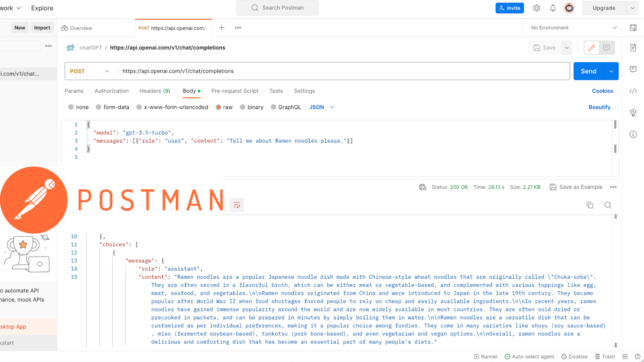The image size is (644, 362).
Task: Click the blue Send button
Action: (x=588, y=71)
